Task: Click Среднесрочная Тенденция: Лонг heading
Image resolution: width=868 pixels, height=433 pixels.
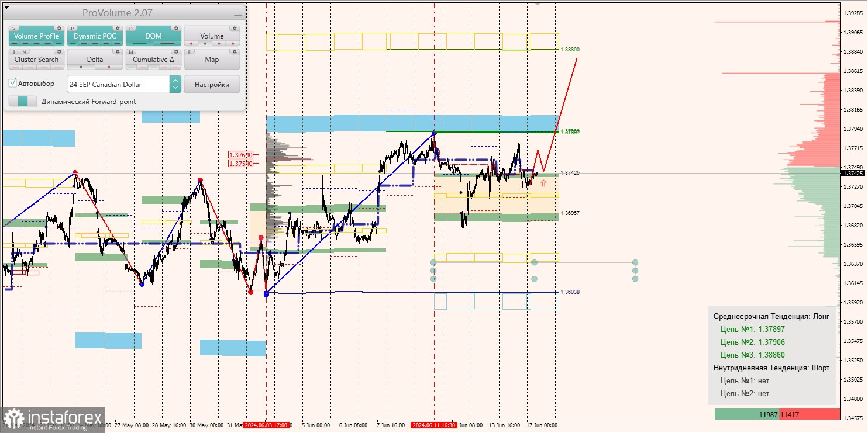Action: click(x=771, y=316)
